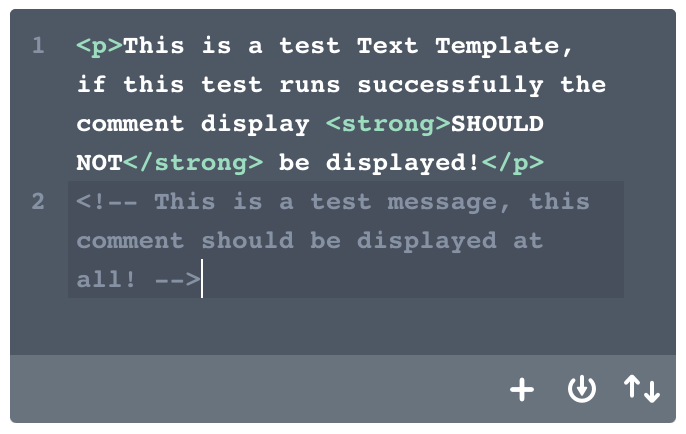Click the up-down arrows sort icon
686x434 pixels.
[x=642, y=388]
